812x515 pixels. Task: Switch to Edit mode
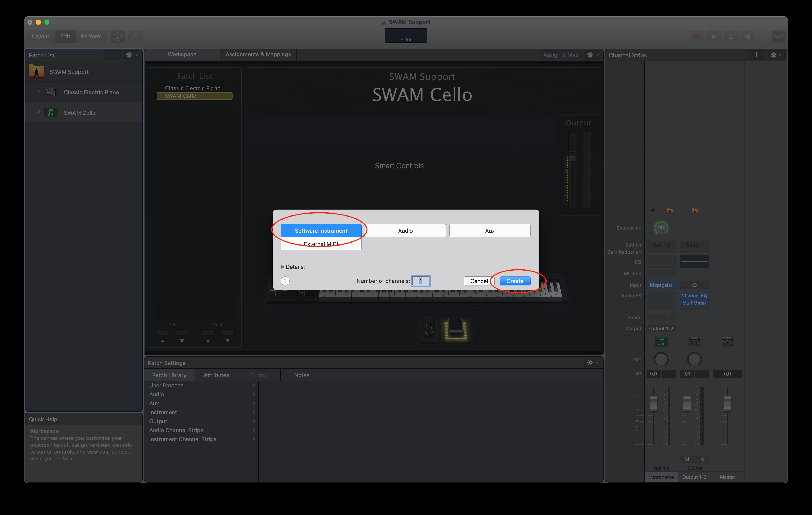65,36
